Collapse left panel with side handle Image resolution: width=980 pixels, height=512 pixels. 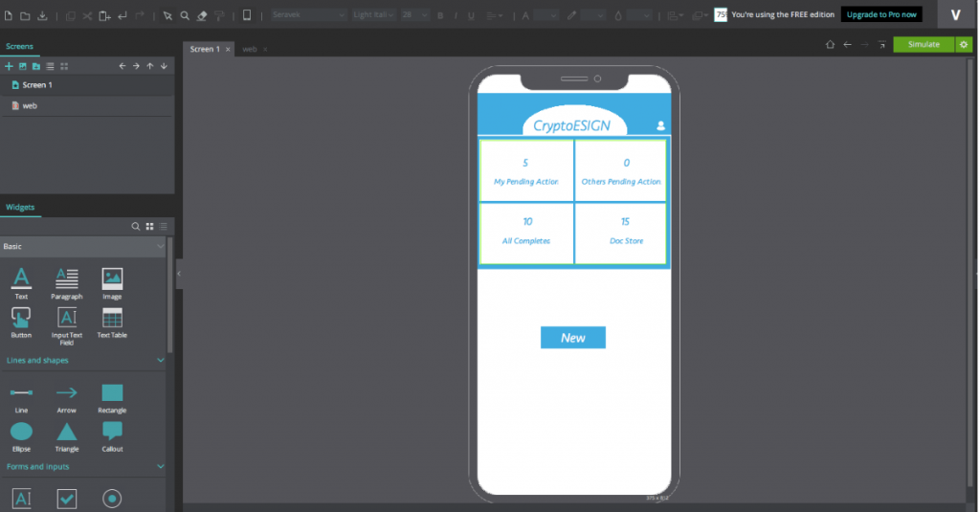click(179, 274)
